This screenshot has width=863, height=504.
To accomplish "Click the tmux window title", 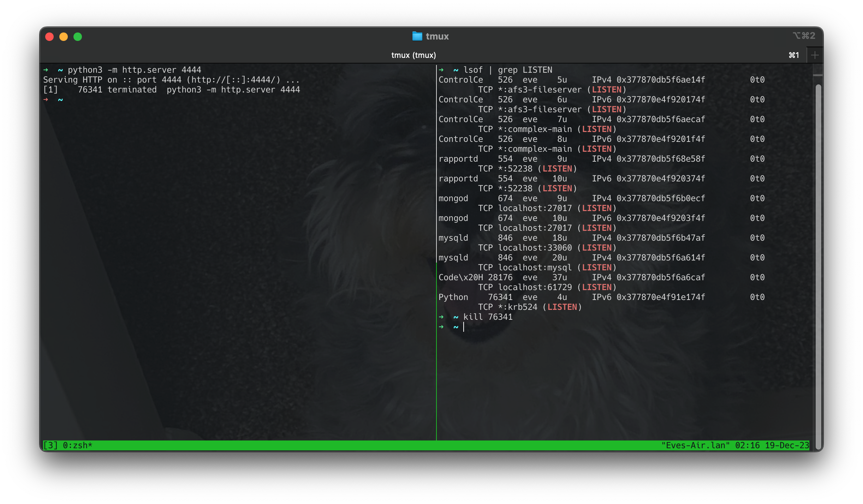I will [x=437, y=36].
